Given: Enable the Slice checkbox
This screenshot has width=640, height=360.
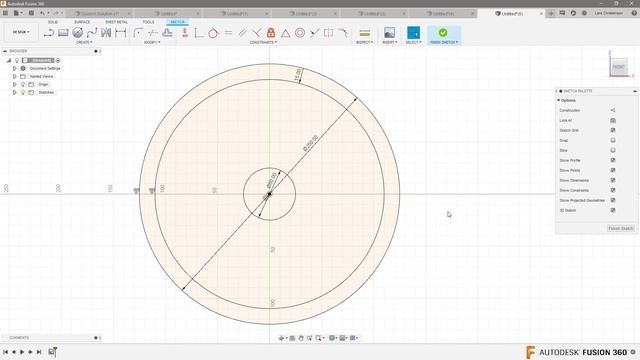Looking at the screenshot, I should point(613,150).
